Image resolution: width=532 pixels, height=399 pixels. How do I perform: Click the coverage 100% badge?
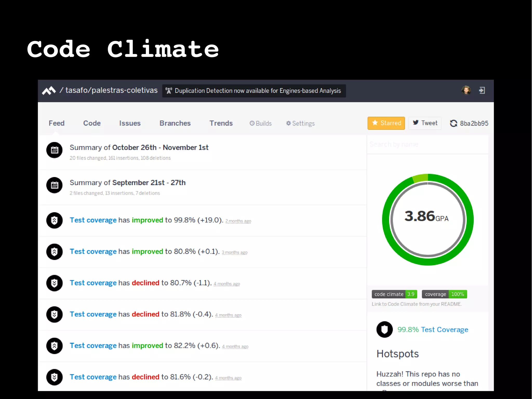[x=444, y=294]
